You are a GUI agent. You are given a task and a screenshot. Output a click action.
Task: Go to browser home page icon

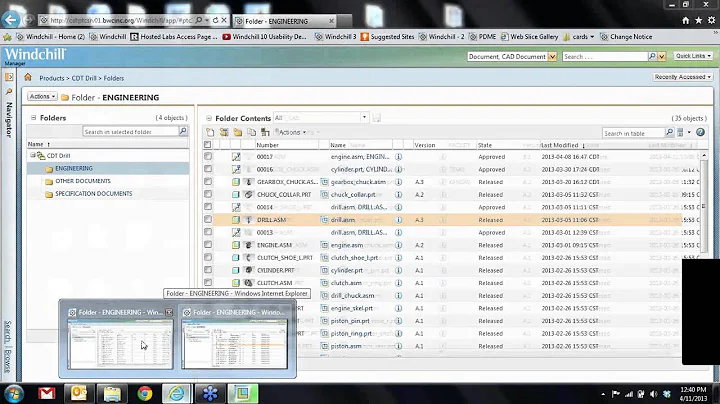click(x=686, y=20)
